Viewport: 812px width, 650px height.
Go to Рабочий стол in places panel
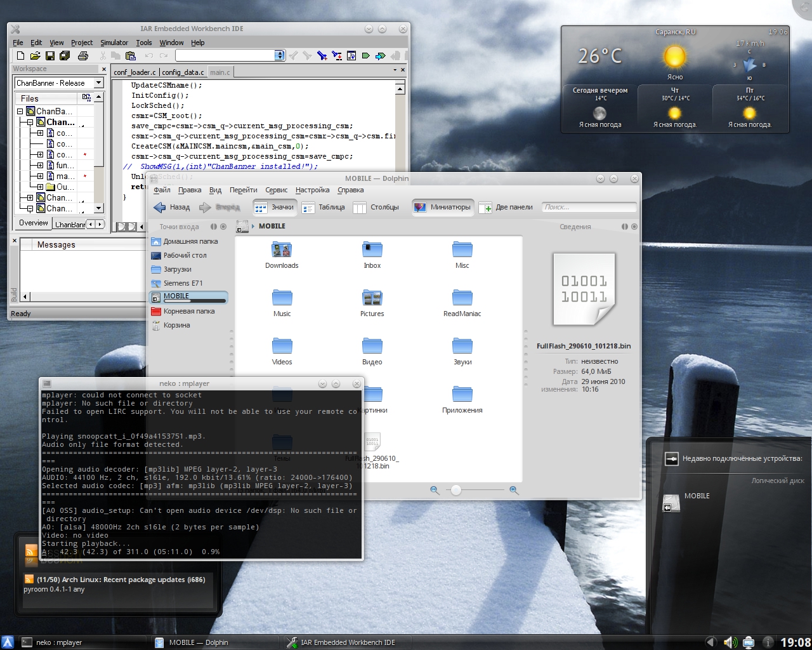click(x=180, y=255)
